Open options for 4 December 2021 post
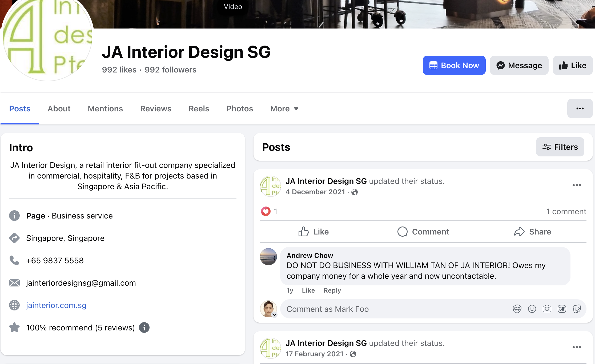595x364 pixels. (577, 185)
